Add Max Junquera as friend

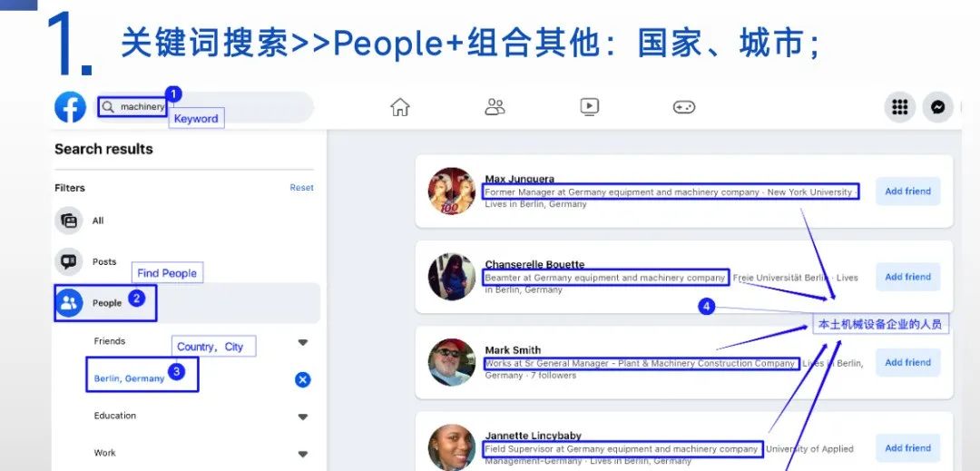[907, 191]
